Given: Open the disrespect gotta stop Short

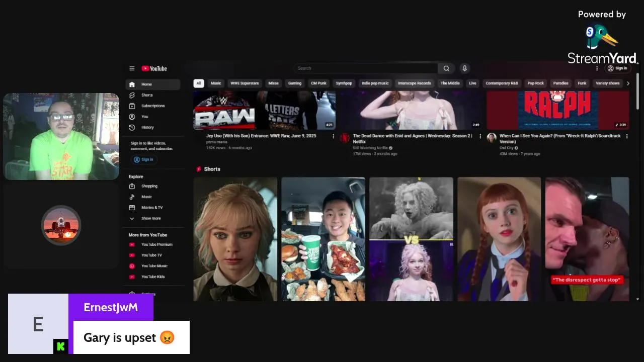Looking at the screenshot, I should pyautogui.click(x=587, y=239).
